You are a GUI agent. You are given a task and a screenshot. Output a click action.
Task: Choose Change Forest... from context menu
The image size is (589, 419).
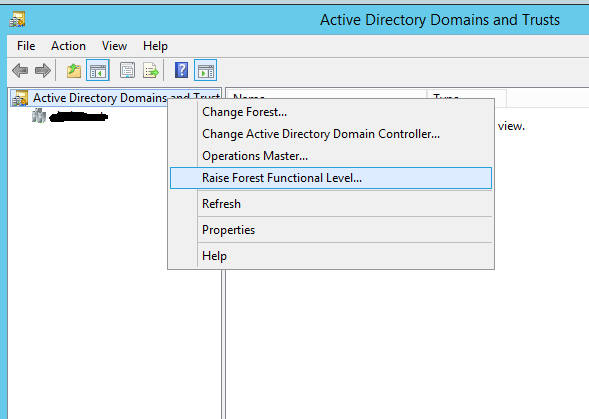coord(331,112)
